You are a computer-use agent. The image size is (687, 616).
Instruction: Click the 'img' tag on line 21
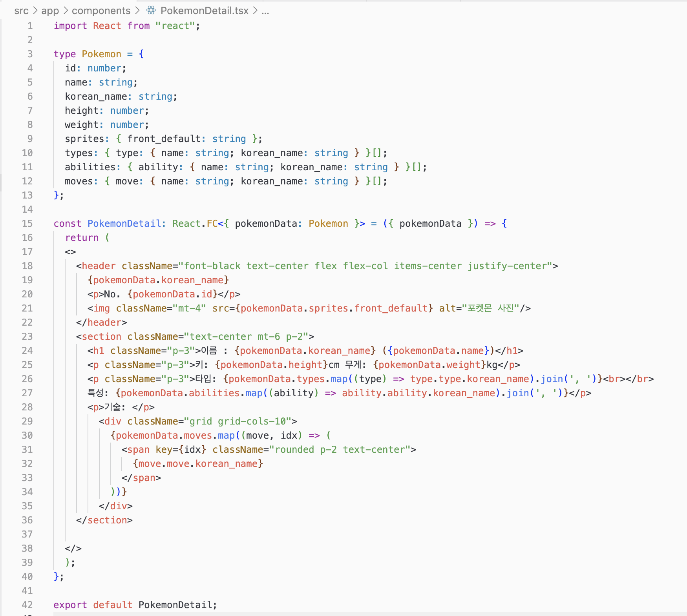click(x=101, y=308)
